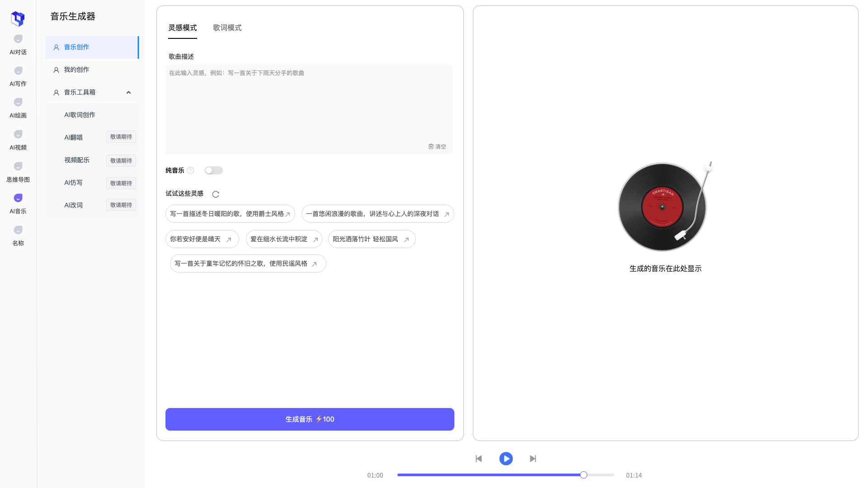The width and height of the screenshot is (868, 488).
Task: Enable the 纯音乐 toggle
Action: [x=213, y=170]
